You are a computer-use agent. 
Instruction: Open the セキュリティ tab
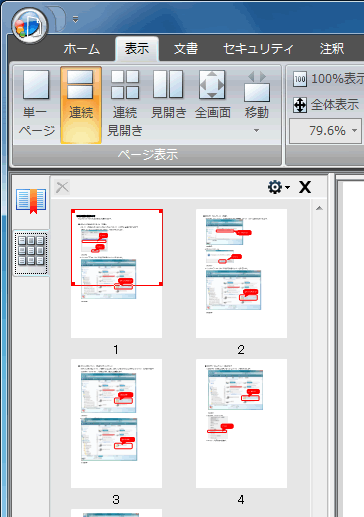tap(258, 49)
